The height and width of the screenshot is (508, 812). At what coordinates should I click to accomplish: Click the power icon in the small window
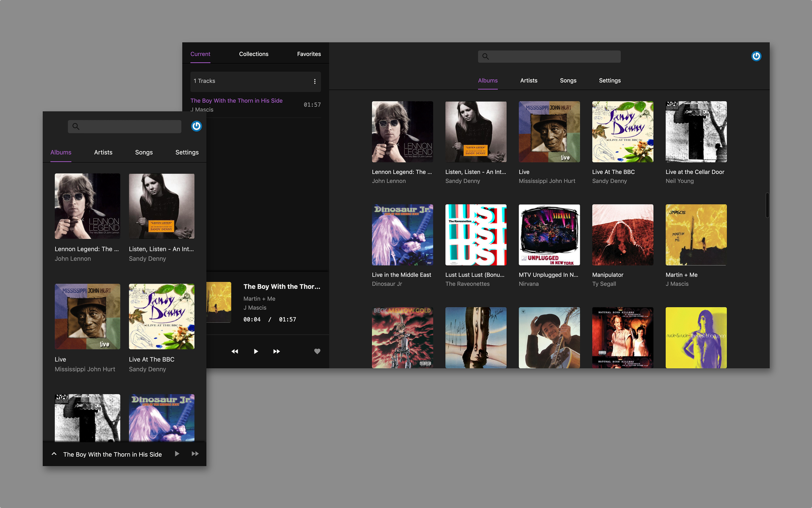(x=196, y=126)
